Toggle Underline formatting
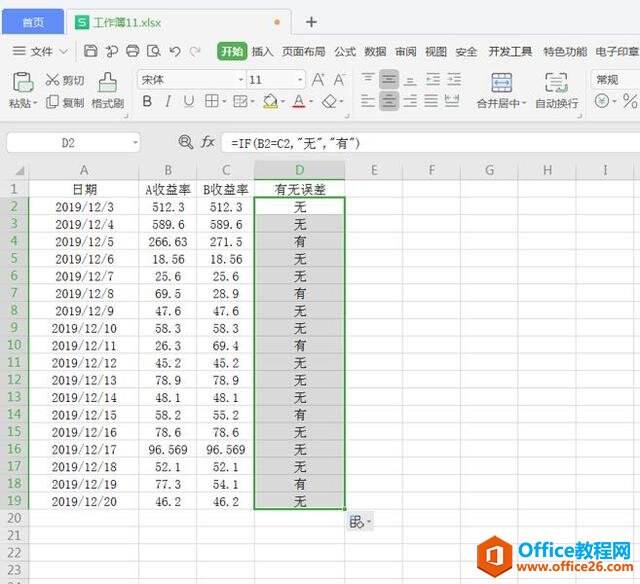640x584 pixels. (x=189, y=101)
